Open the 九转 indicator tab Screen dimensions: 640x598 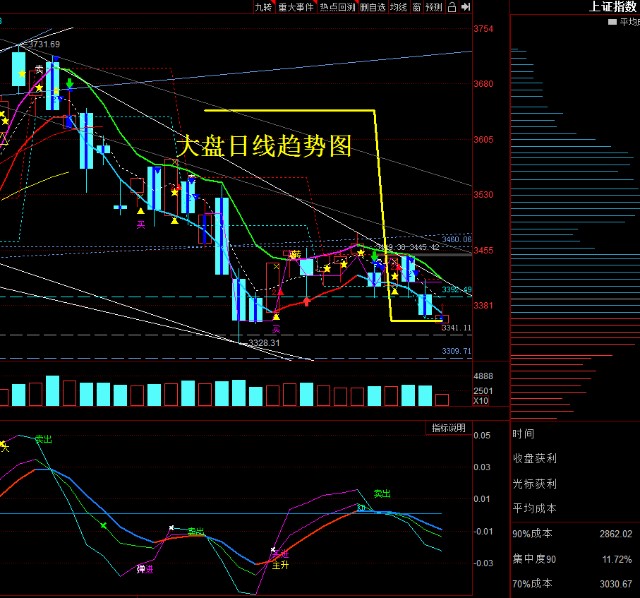tap(263, 7)
